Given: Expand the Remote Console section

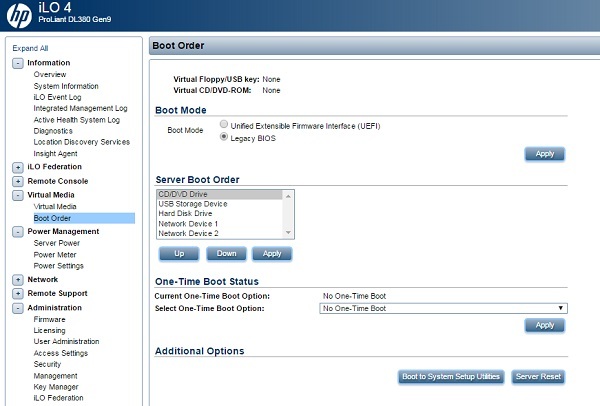Looking at the screenshot, I should [x=18, y=181].
